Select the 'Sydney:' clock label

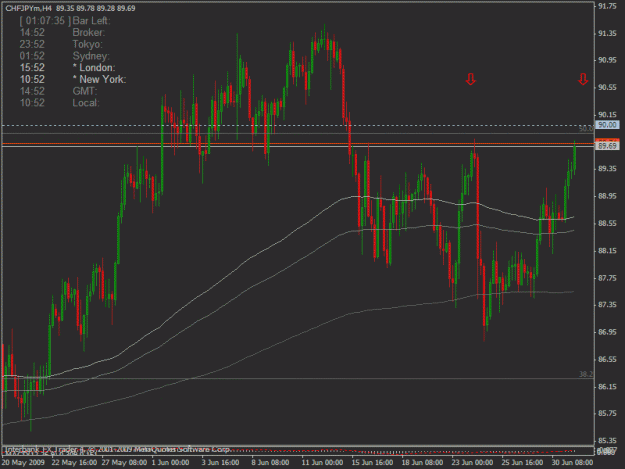(91, 56)
